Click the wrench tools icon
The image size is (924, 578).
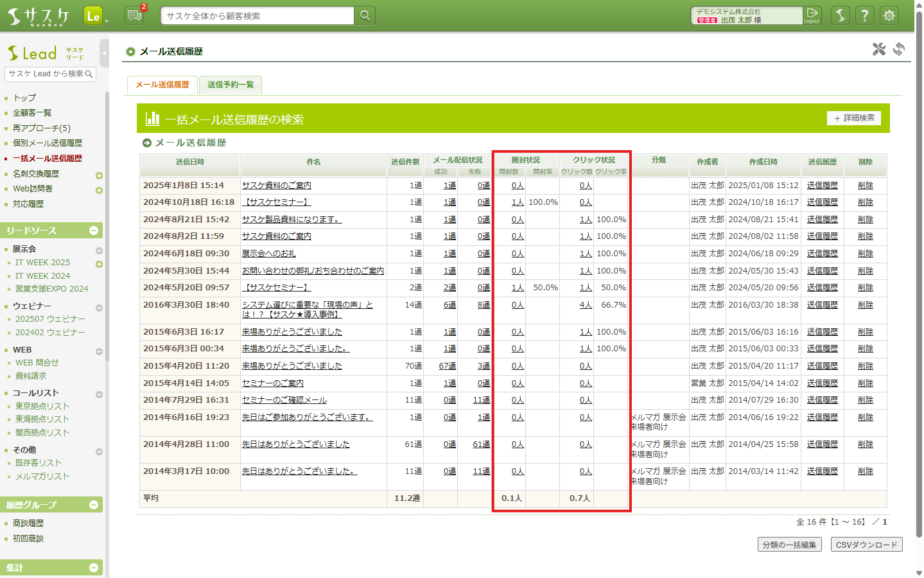[x=878, y=49]
